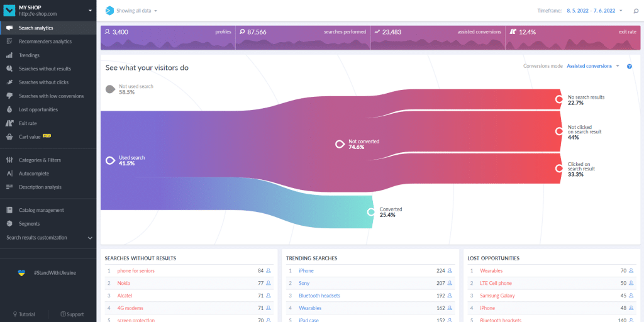Go to Categories & Filters page
Viewport: 644px width, 322px height.
tap(40, 160)
